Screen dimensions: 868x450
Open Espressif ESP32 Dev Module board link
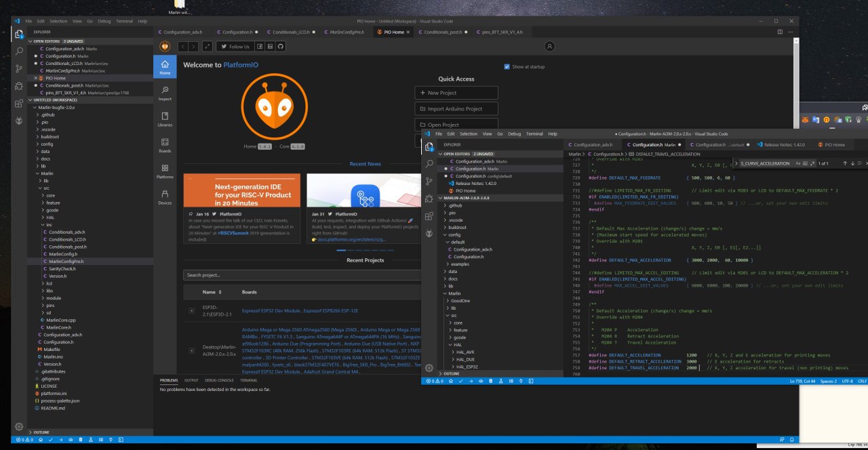pyautogui.click(x=271, y=310)
